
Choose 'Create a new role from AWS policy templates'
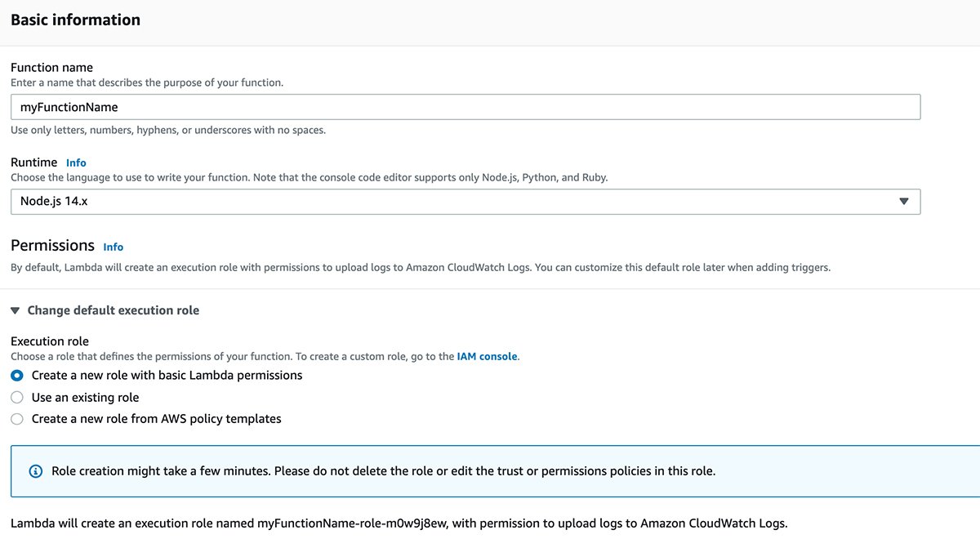[16, 418]
